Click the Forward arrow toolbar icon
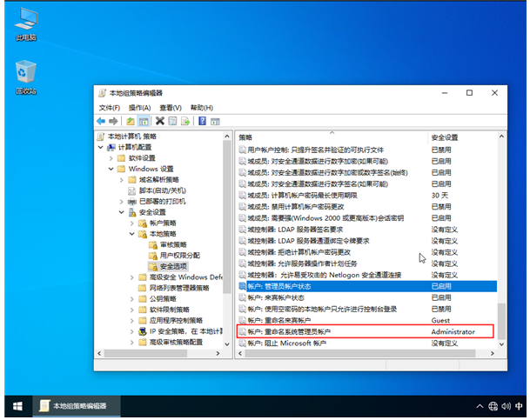The width and height of the screenshot is (530, 420). click(x=114, y=121)
